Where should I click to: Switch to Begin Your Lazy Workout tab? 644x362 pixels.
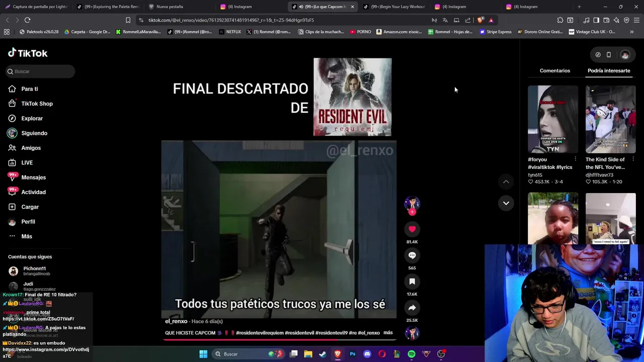coord(393,7)
